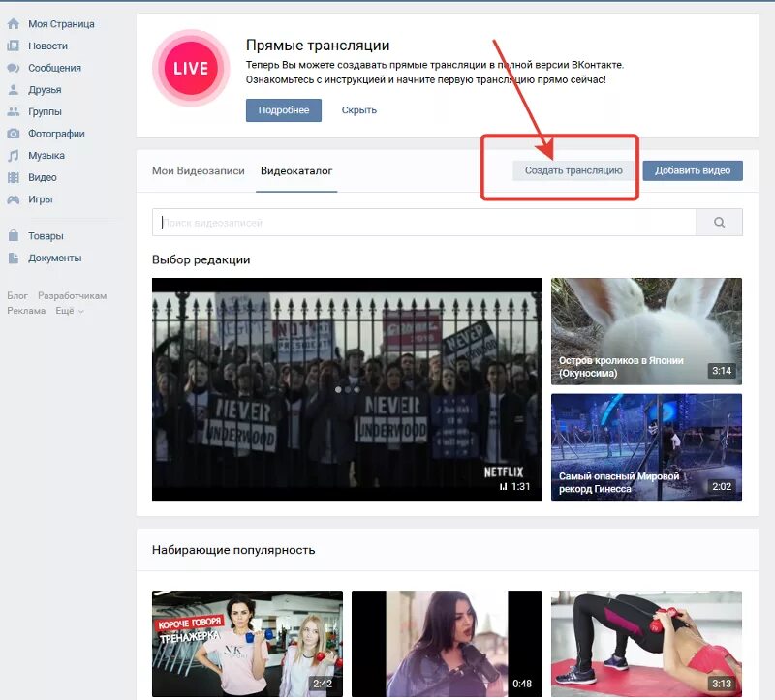
Task: Click the Прямые трансляции heading
Action: (318, 46)
